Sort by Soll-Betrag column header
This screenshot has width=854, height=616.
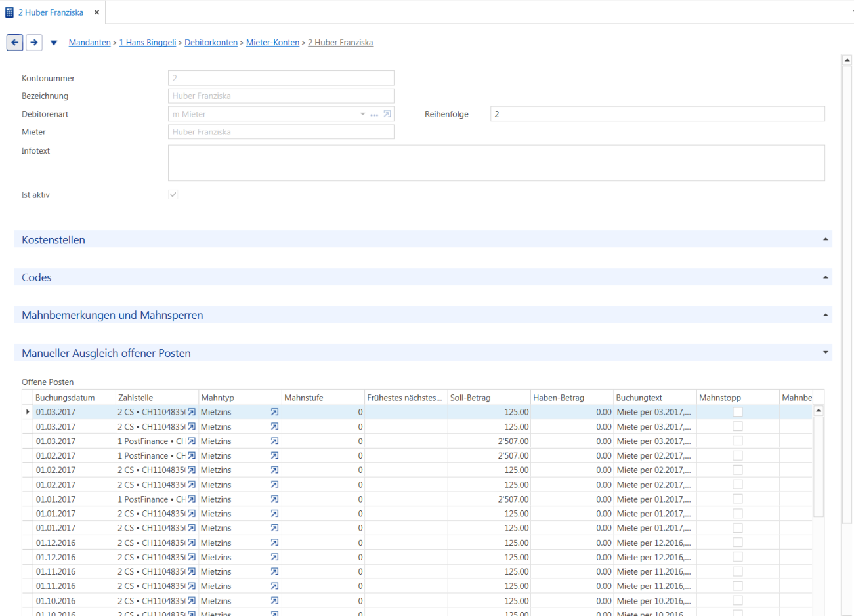(x=489, y=398)
